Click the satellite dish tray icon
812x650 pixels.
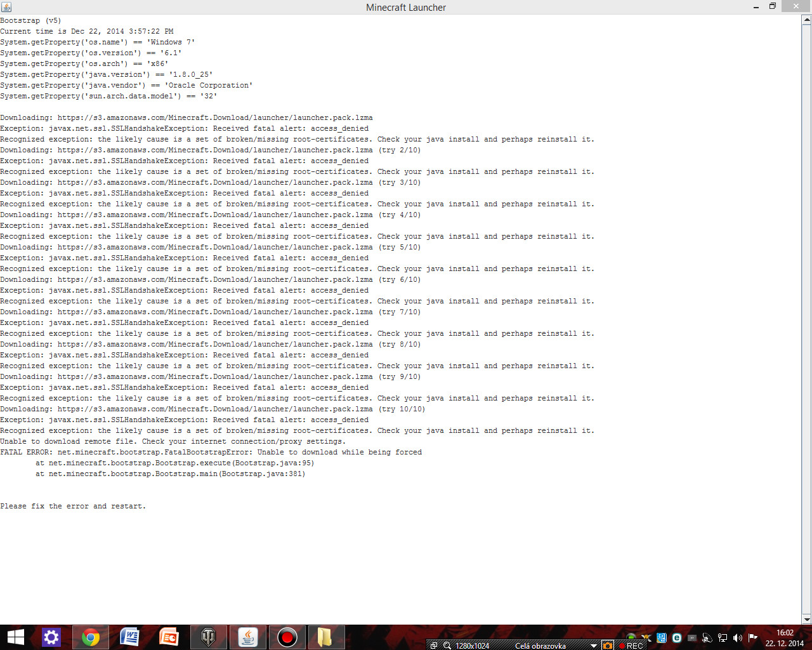707,638
